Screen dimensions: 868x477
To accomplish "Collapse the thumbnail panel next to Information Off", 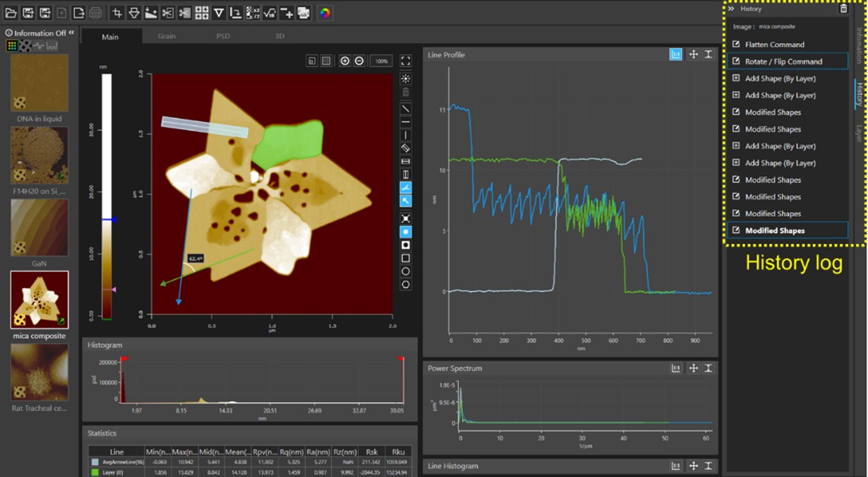I will coord(71,33).
